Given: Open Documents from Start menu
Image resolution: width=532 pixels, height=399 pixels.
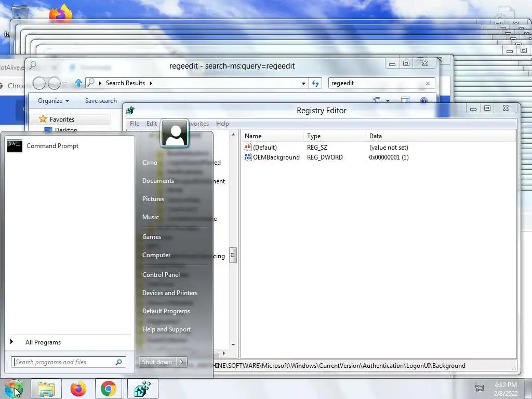Looking at the screenshot, I should coord(158,181).
